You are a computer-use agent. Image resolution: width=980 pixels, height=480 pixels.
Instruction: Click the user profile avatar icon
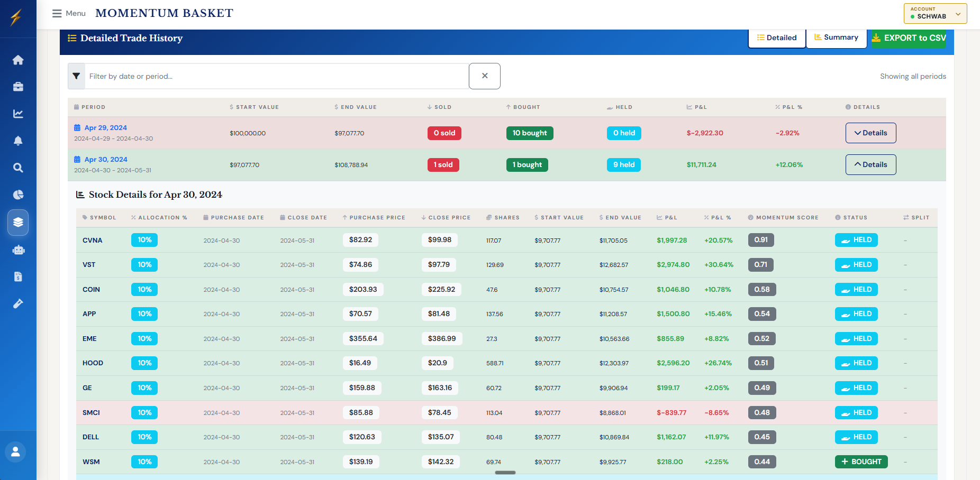click(x=15, y=451)
